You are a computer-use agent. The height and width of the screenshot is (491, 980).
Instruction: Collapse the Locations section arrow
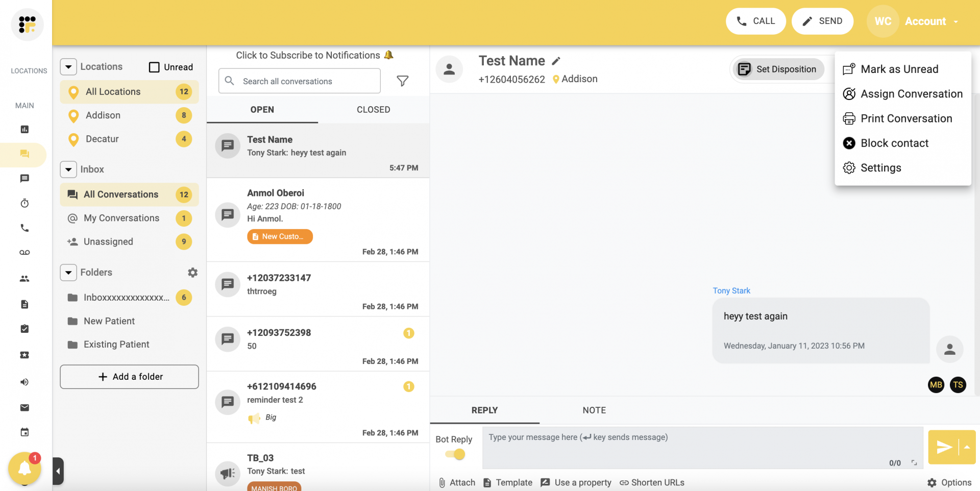point(68,67)
